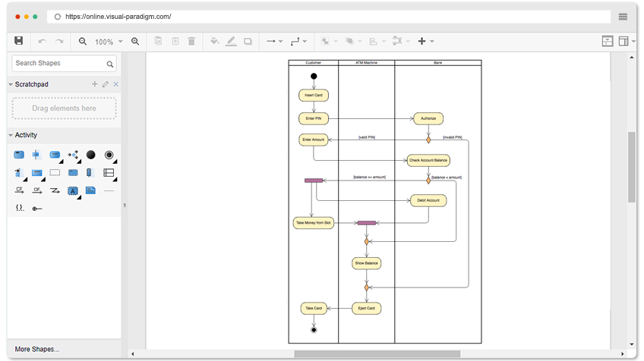Click the scroll up arrow
Viewport: 644px width, 361px height.
click(x=632, y=58)
